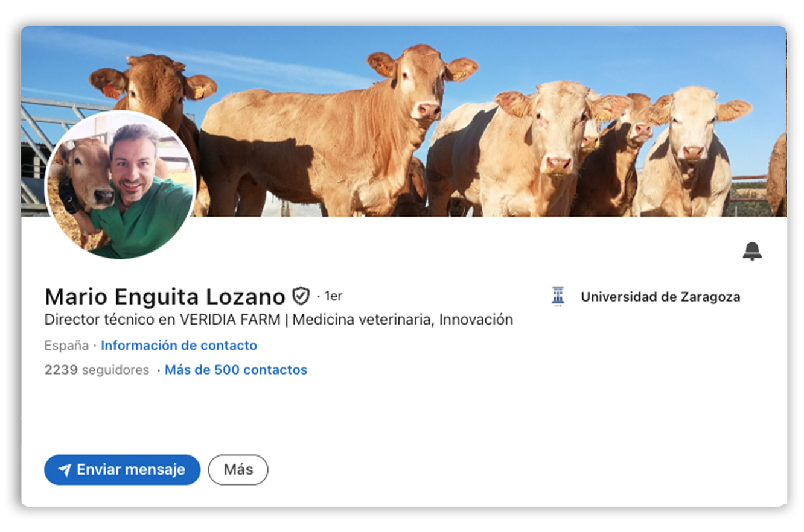Expand the Más options button
Image resolution: width=804 pixels, height=532 pixels.
click(x=238, y=470)
